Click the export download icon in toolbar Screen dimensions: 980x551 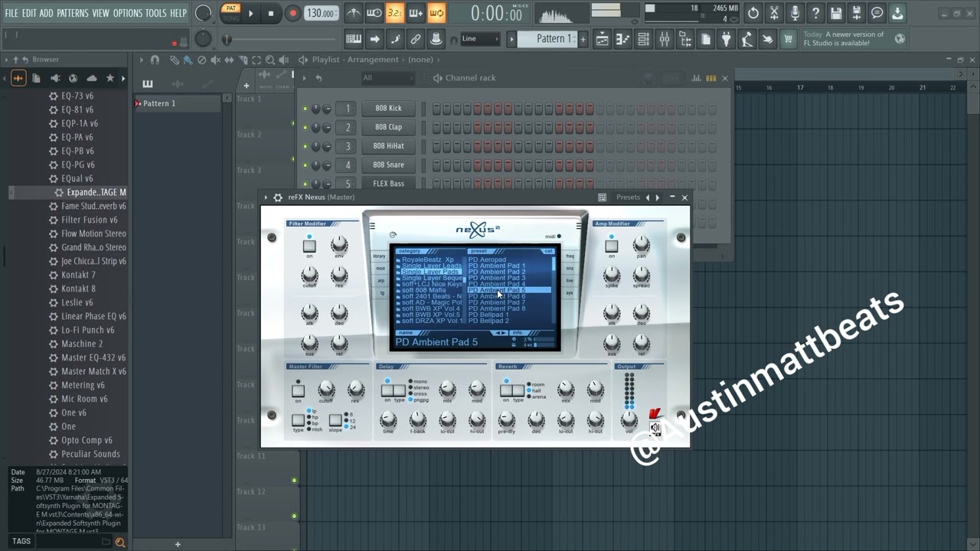pyautogui.click(x=897, y=13)
